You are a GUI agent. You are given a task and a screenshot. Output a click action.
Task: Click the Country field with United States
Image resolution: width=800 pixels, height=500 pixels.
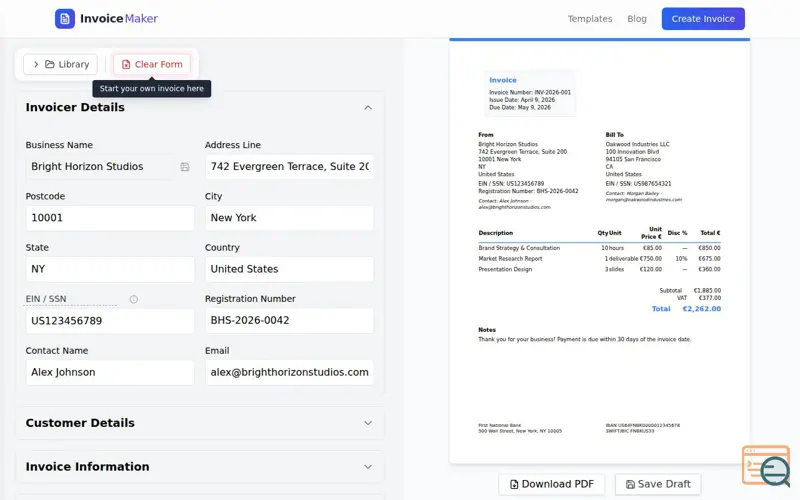click(x=289, y=269)
